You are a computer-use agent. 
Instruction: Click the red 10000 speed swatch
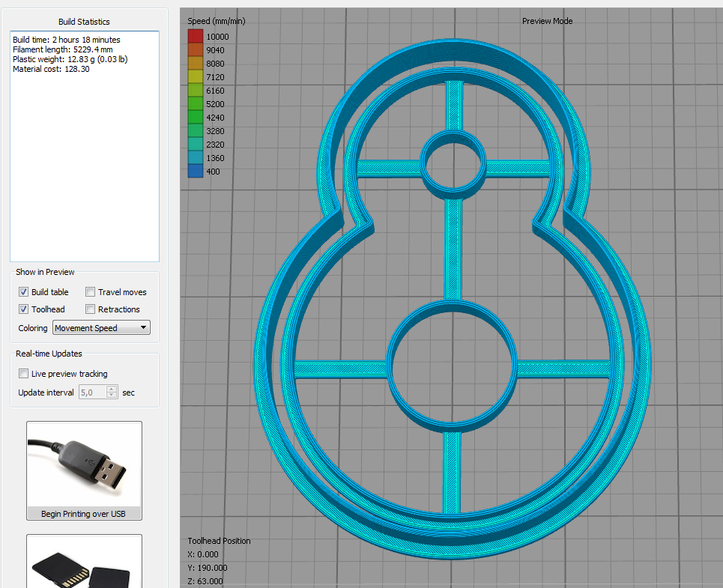[196, 37]
